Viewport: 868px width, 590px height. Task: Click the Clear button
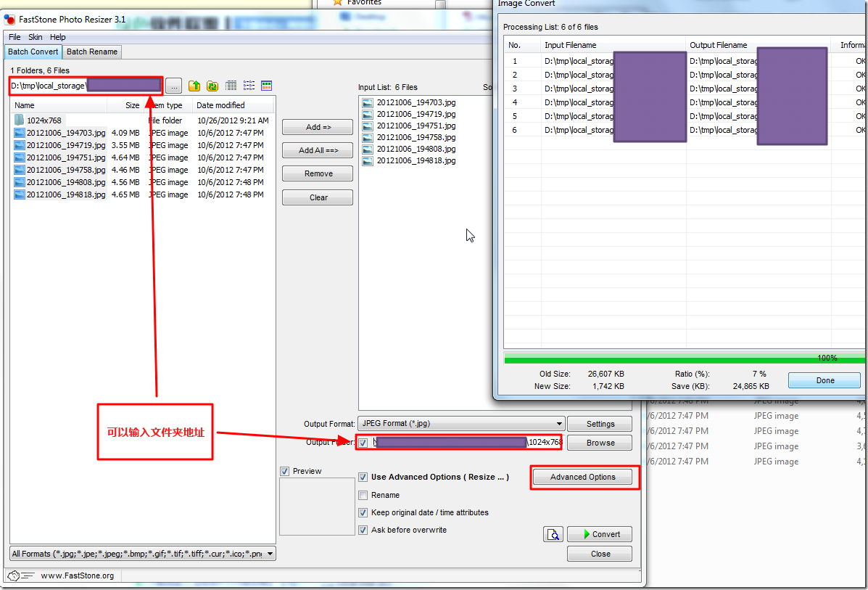point(318,197)
